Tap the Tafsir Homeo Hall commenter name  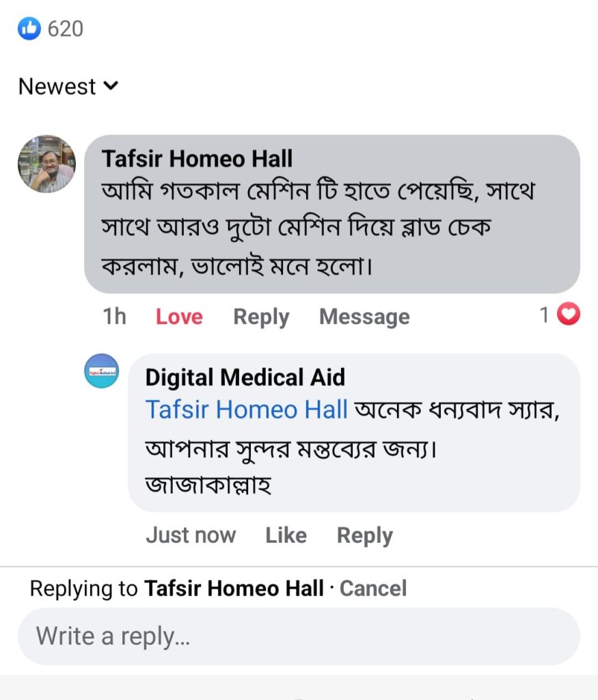coord(197,159)
